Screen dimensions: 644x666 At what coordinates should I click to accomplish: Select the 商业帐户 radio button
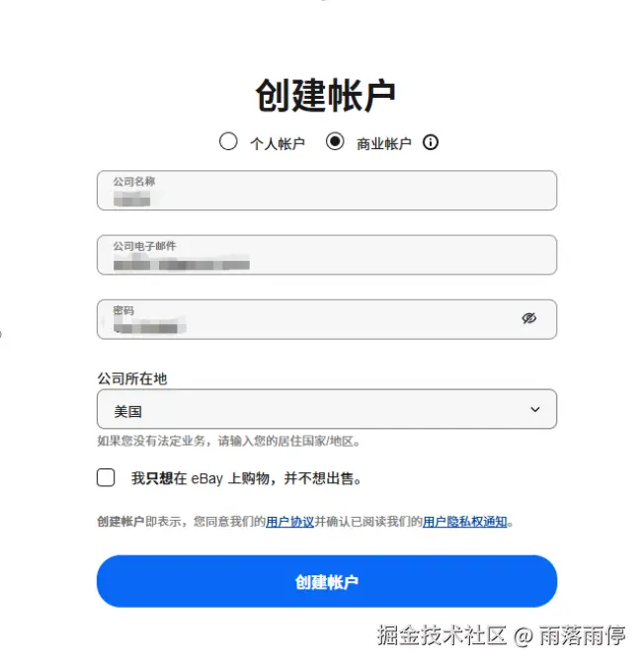[335, 141]
